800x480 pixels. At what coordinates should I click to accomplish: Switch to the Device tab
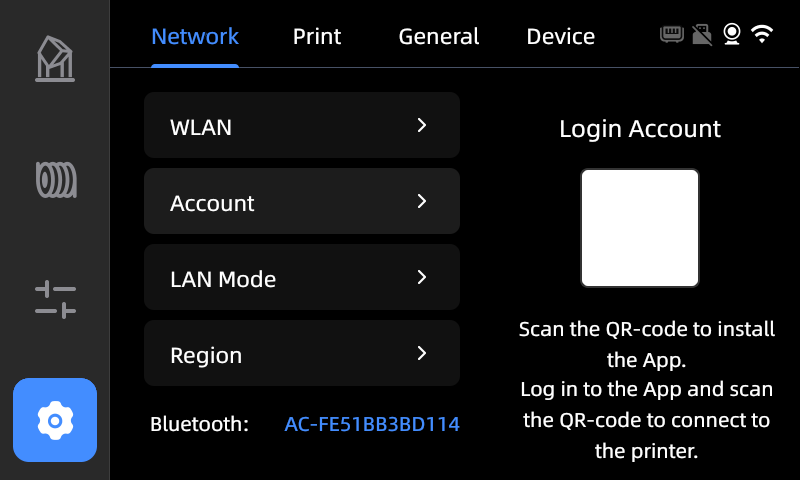tap(561, 36)
